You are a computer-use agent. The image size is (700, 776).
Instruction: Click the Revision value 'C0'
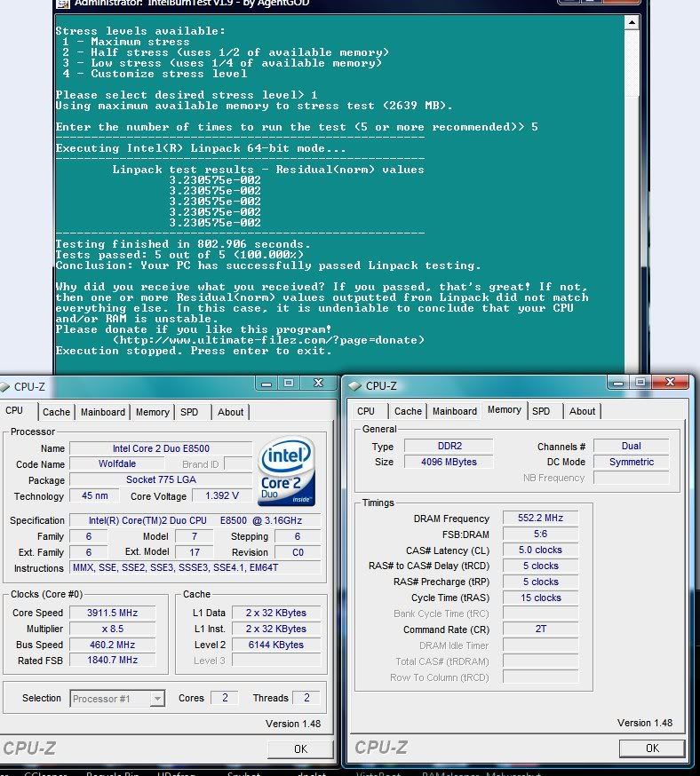click(298, 552)
